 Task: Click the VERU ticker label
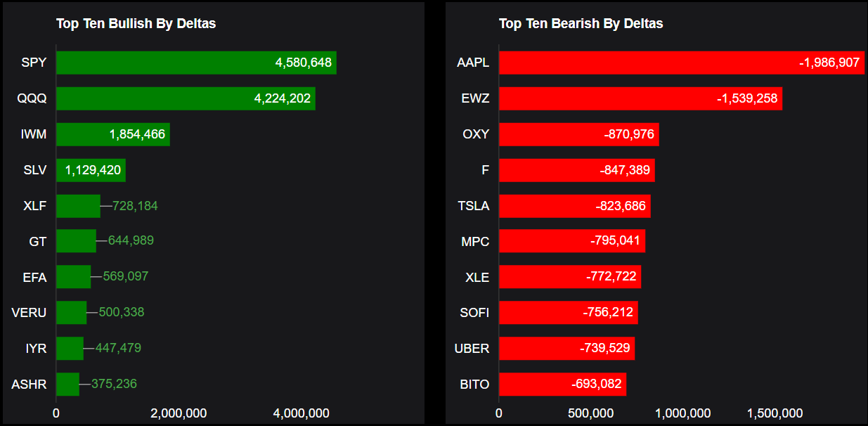click(x=30, y=312)
